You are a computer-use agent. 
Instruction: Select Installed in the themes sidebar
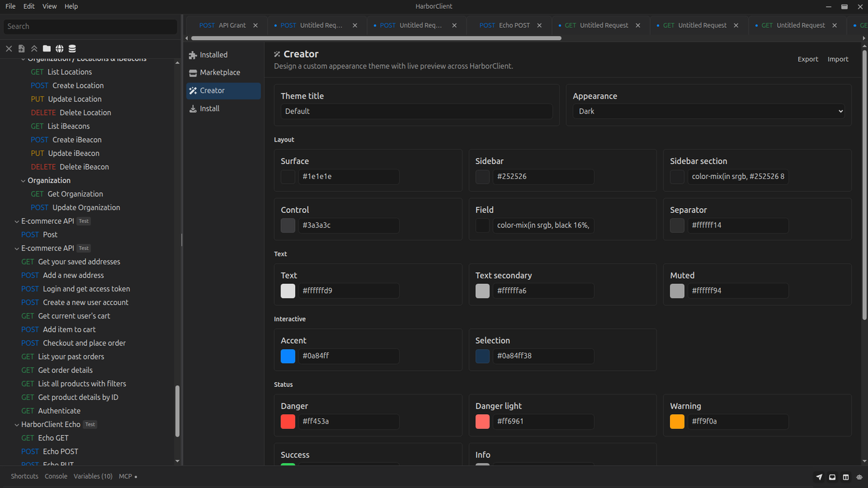pos(224,55)
